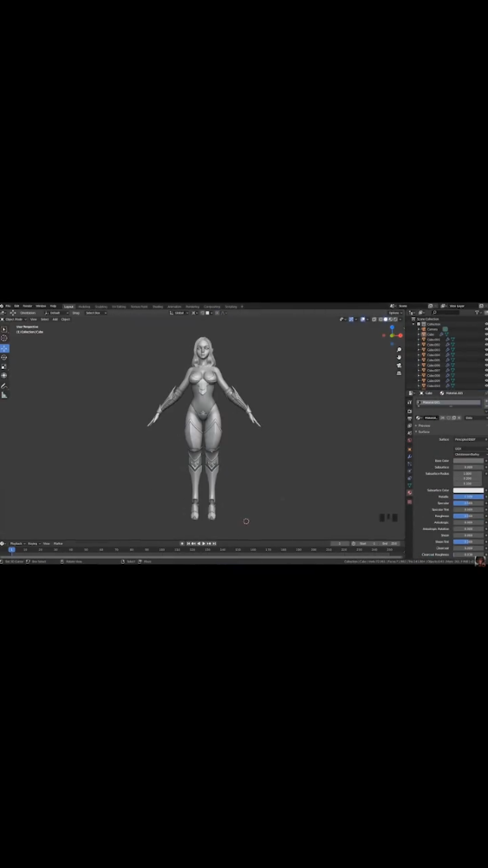Open the Object properties orange square tab

coord(409,449)
